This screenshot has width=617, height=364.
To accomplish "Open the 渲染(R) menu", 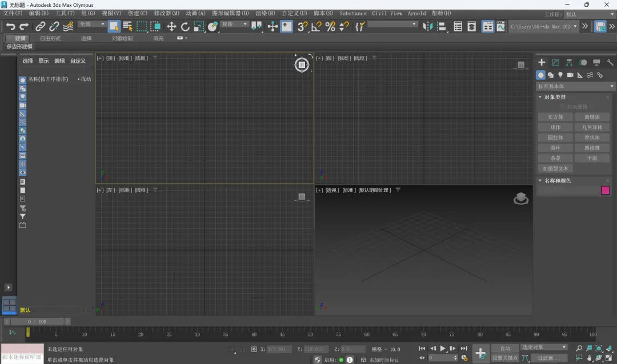I will point(265,13).
